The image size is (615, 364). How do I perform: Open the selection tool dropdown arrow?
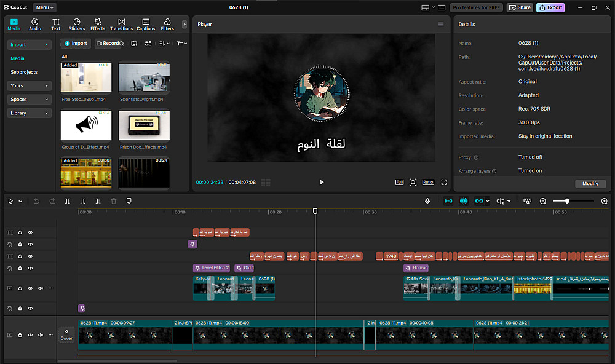point(20,201)
